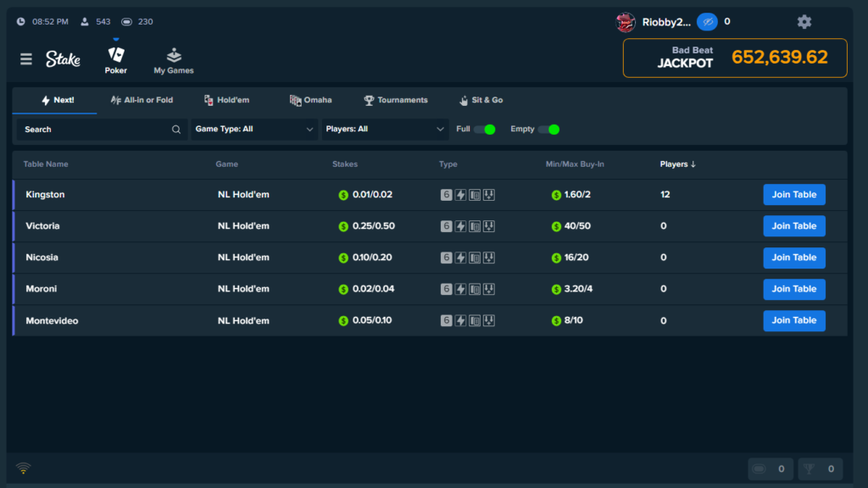Expand the Game Type dropdown
The height and width of the screenshot is (488, 868).
254,130
